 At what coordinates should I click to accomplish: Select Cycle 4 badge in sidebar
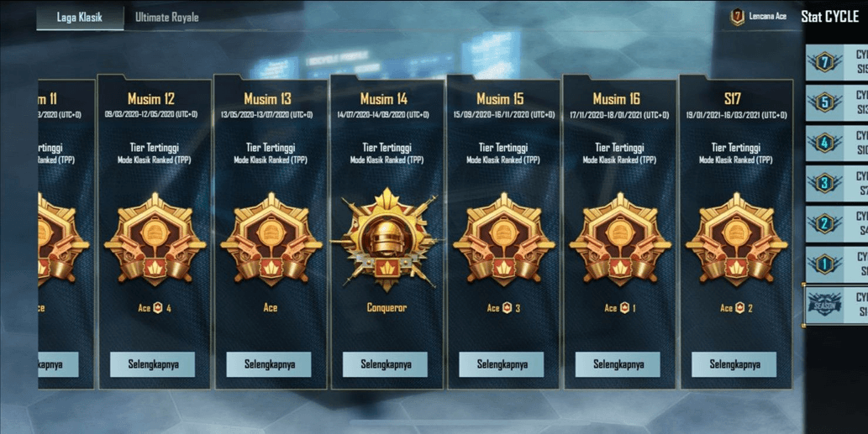click(x=824, y=143)
